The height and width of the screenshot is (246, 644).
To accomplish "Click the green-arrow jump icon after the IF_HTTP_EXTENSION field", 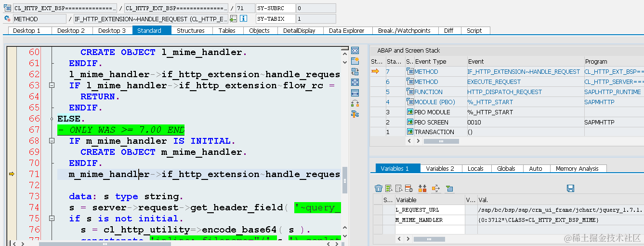I will pos(233,19).
